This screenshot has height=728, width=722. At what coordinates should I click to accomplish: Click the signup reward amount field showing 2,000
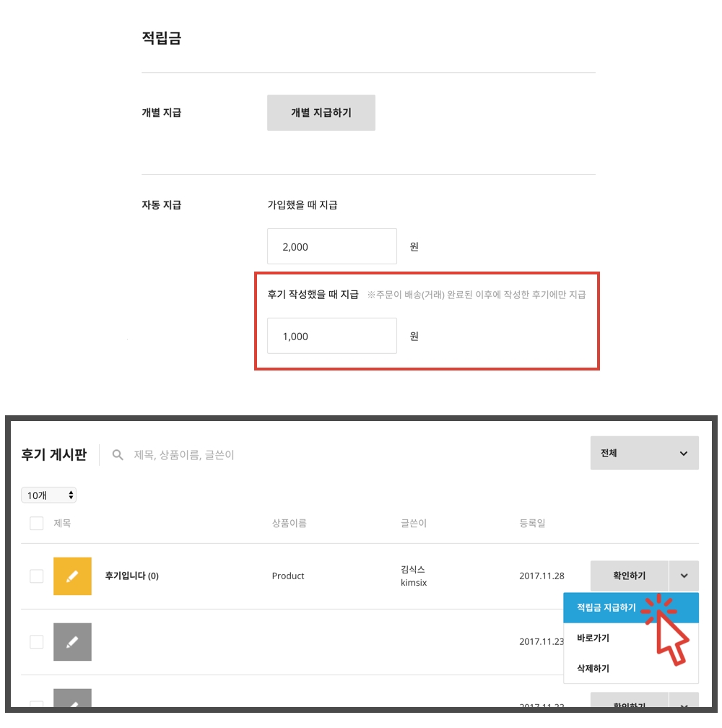332,246
